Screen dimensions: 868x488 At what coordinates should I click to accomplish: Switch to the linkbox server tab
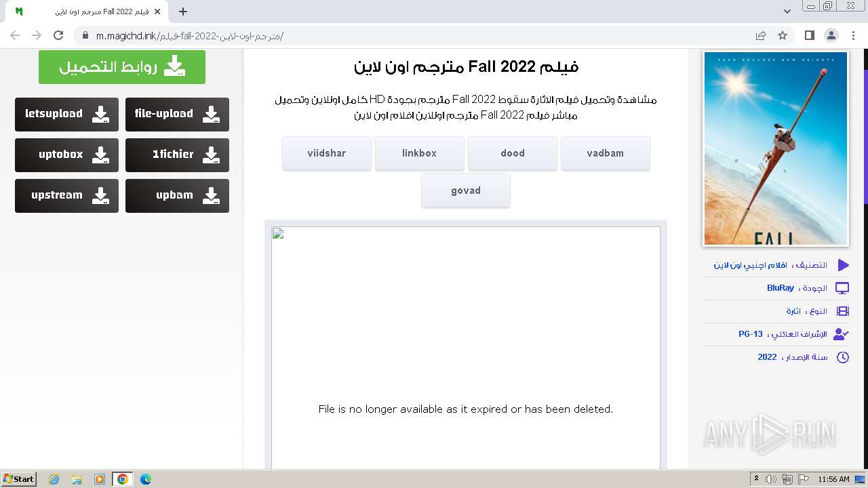point(420,153)
